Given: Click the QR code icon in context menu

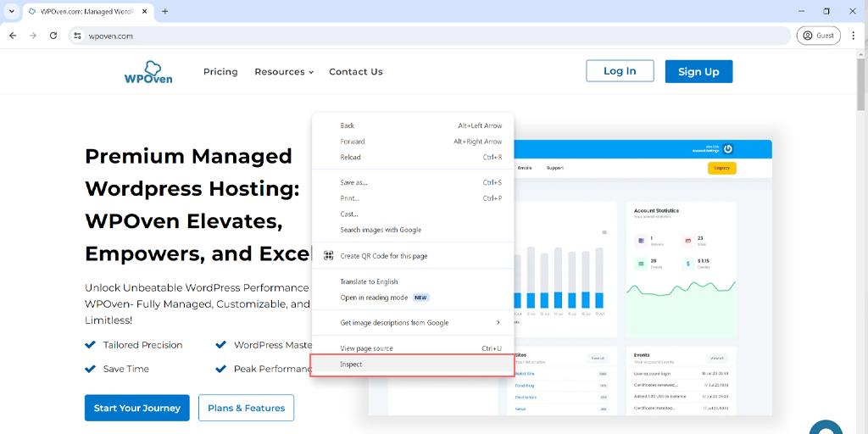Looking at the screenshot, I should [328, 255].
